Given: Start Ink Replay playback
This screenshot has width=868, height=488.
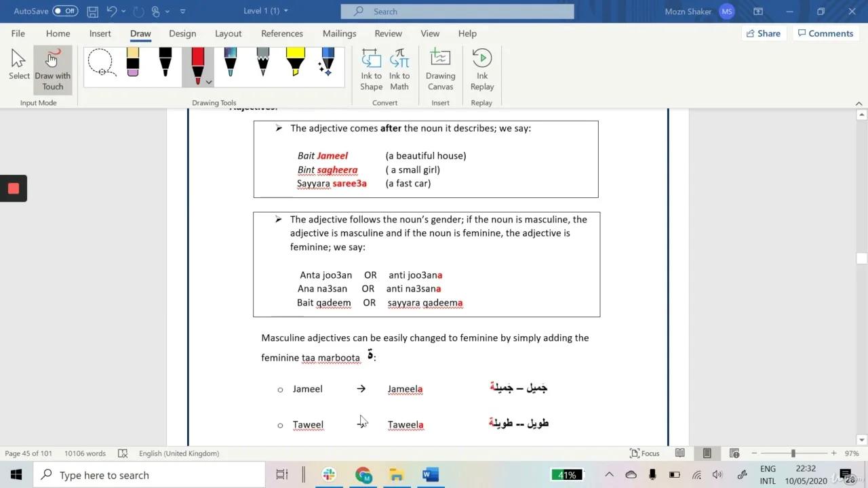Looking at the screenshot, I should pyautogui.click(x=481, y=68).
